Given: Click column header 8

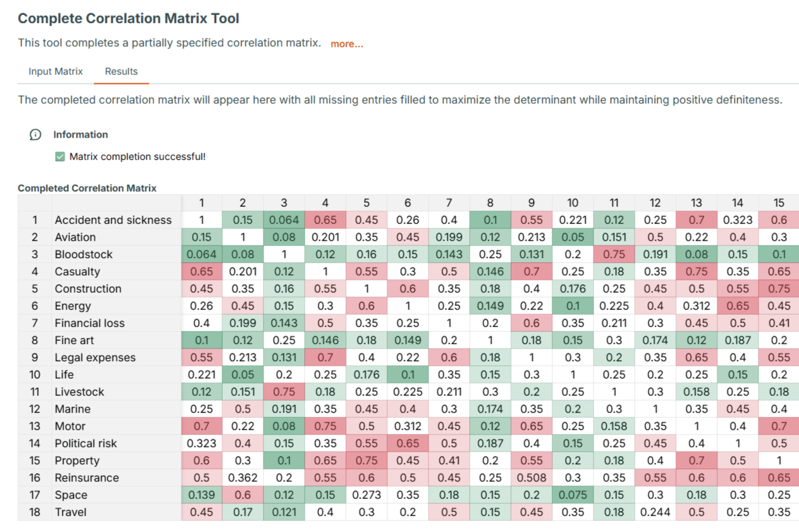Looking at the screenshot, I should [x=490, y=203].
